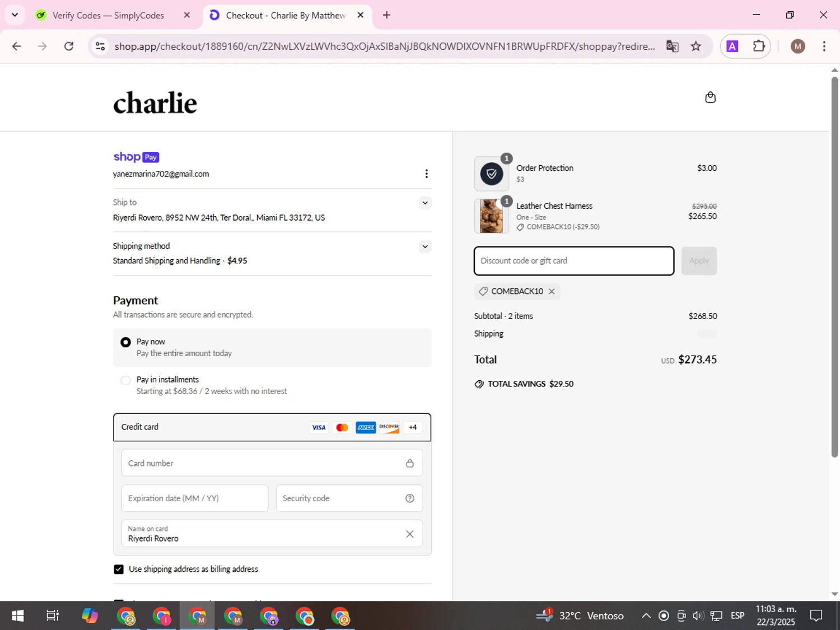Click the American Express logo
Screen dimensions: 840x630
(366, 427)
